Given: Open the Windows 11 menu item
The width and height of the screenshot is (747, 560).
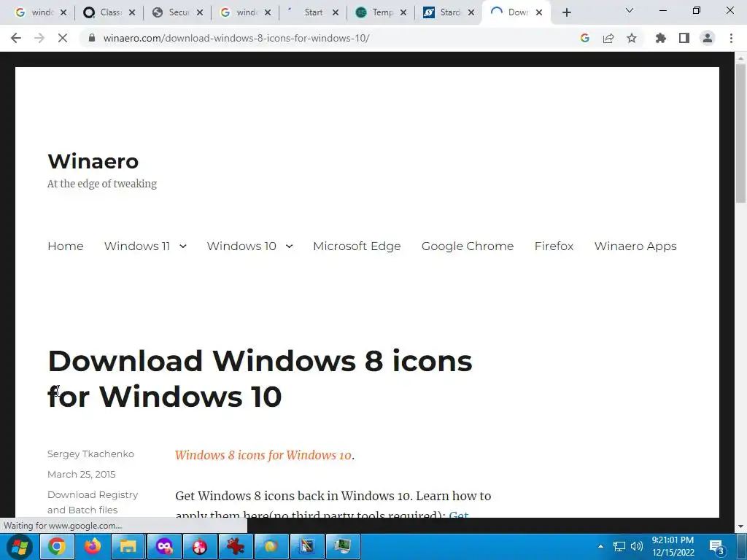Looking at the screenshot, I should click(x=136, y=246).
